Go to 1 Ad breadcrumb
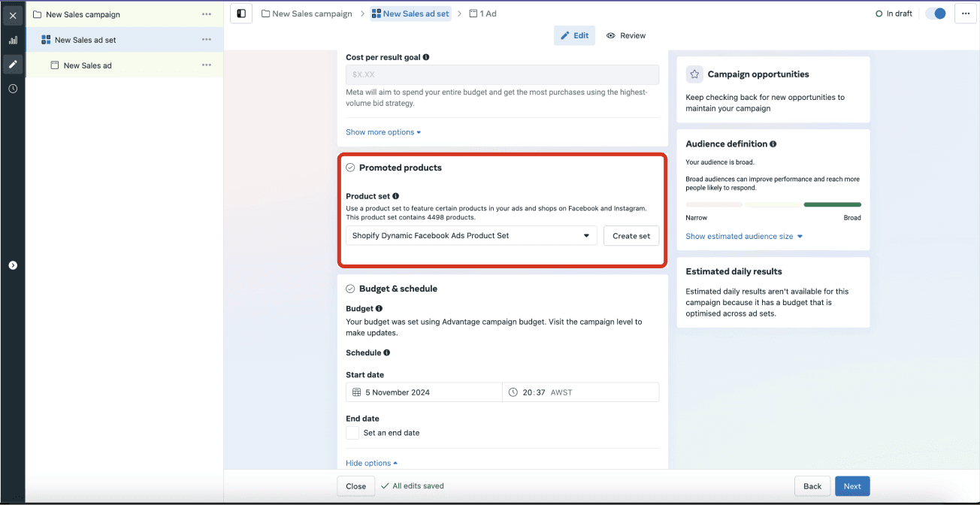The width and height of the screenshot is (980, 505). point(482,14)
